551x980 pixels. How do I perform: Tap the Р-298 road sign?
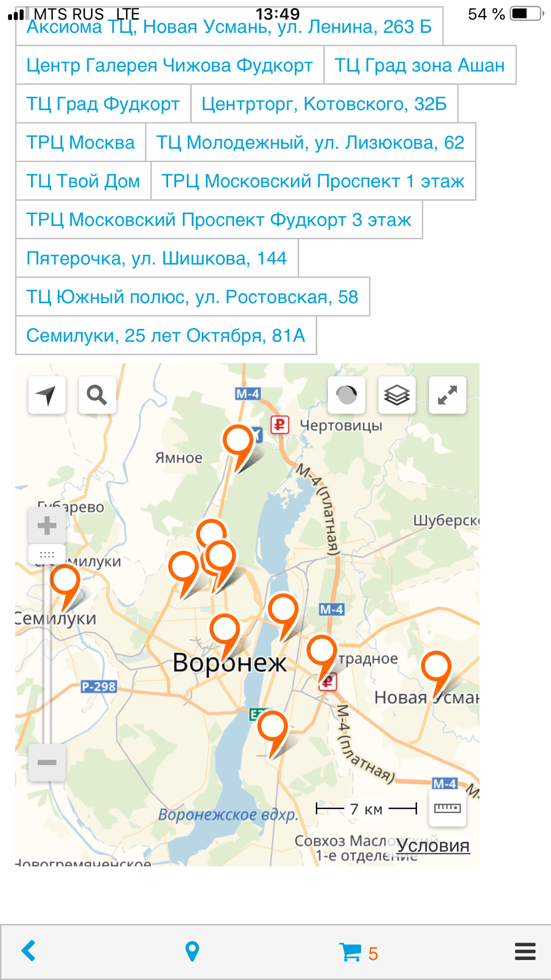point(99,686)
